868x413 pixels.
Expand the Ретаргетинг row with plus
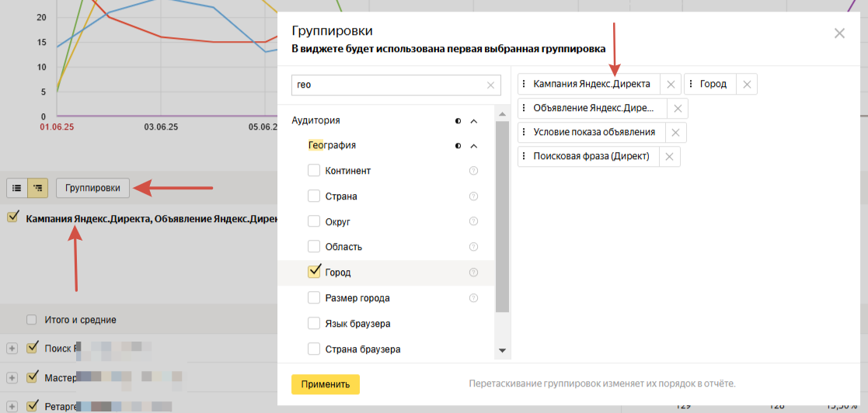[x=12, y=407]
